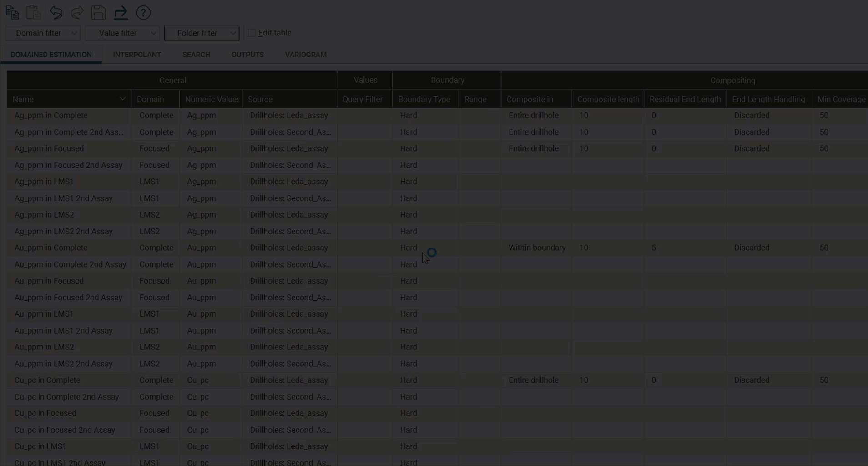Viewport: 868px width, 466px height.
Task: Click Within boundary cell in Composite in column
Action: click(537, 248)
